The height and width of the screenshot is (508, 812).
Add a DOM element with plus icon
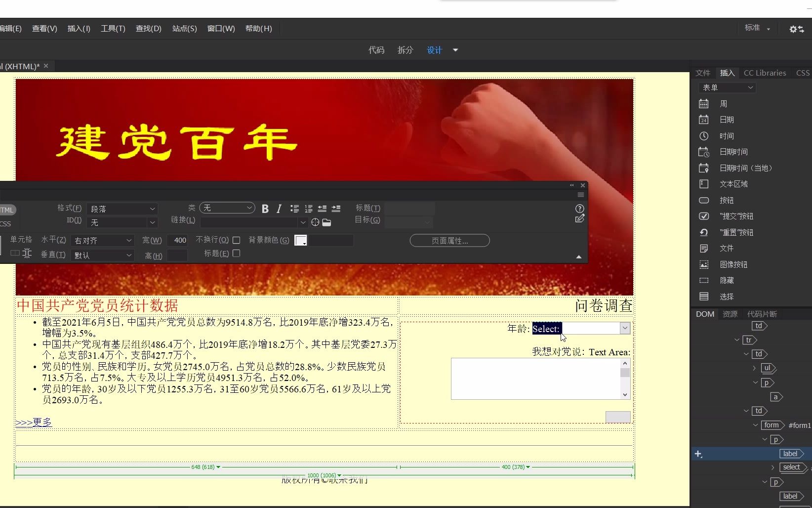[698, 454]
